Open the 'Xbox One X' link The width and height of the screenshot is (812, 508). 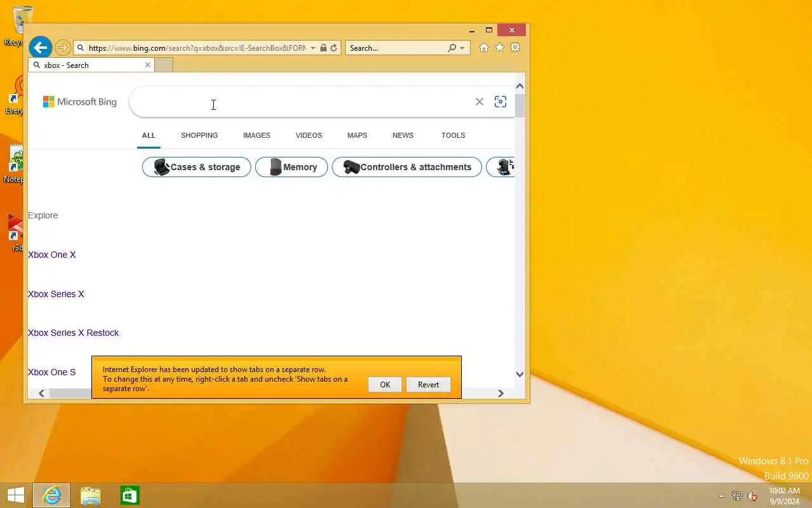[52, 255]
